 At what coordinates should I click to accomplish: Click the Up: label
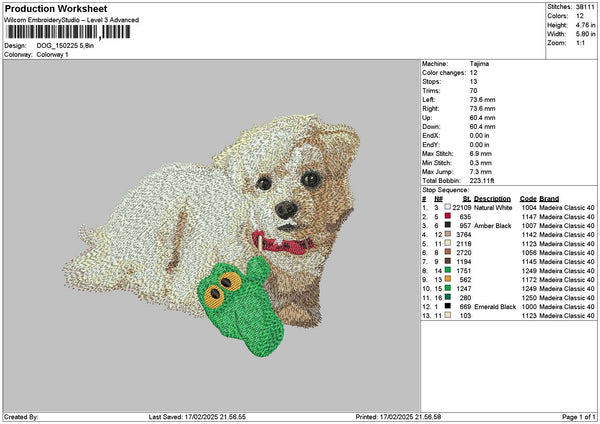tap(427, 117)
